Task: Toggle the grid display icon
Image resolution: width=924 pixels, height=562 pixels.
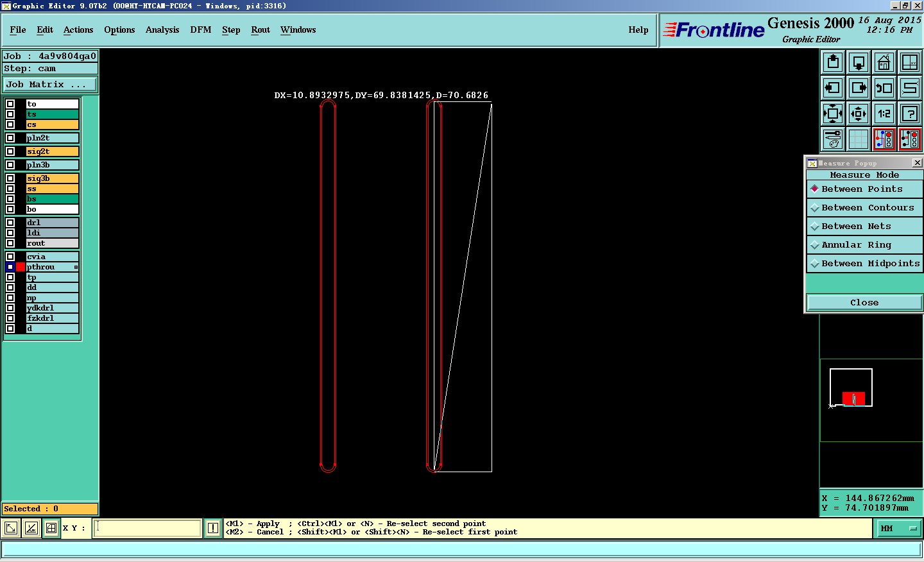Action: [x=859, y=139]
